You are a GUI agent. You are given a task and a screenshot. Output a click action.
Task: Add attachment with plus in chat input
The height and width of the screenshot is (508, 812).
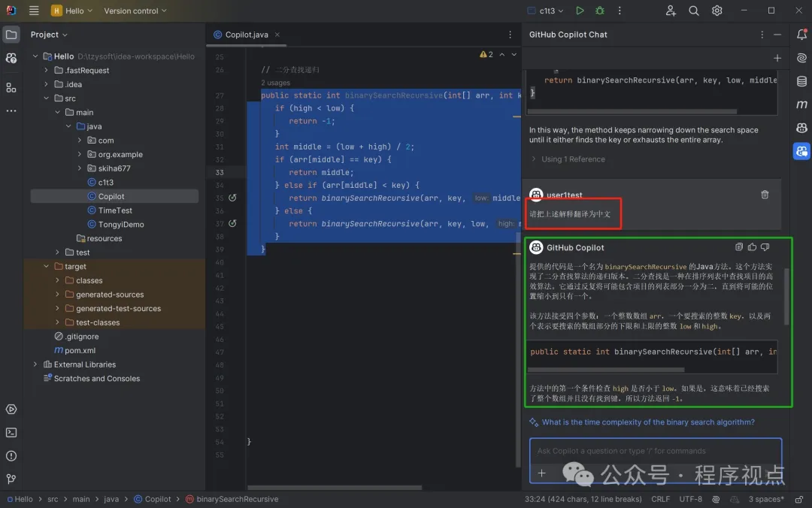pyautogui.click(x=541, y=473)
